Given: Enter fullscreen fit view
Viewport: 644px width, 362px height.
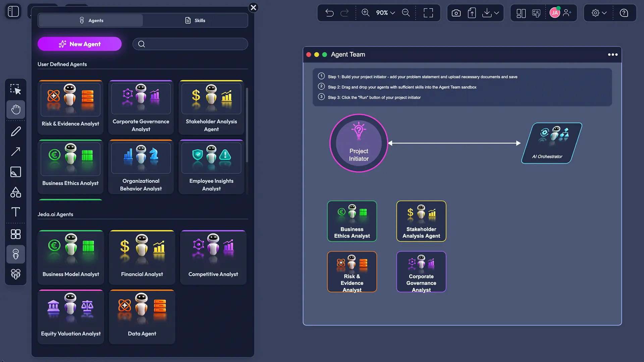Looking at the screenshot, I should [x=428, y=13].
